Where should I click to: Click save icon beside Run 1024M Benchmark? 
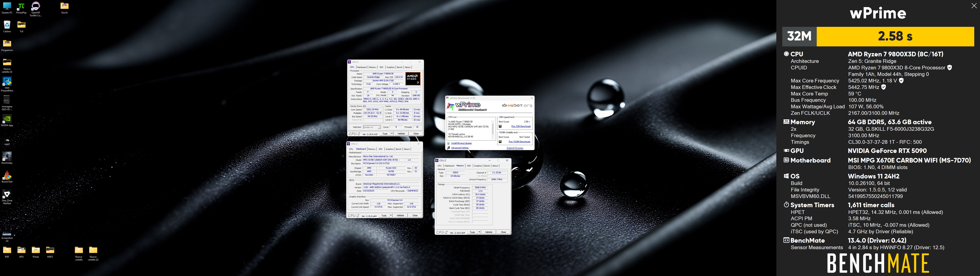(x=500, y=141)
